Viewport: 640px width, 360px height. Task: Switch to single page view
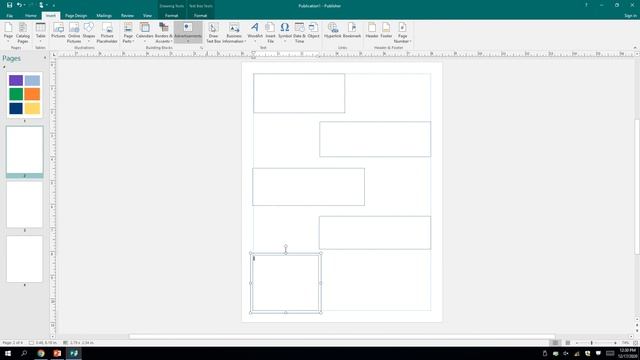coord(556,343)
